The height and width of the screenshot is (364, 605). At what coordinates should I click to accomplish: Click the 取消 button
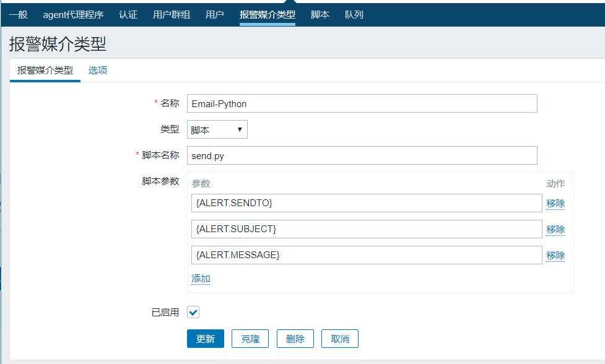(340, 339)
